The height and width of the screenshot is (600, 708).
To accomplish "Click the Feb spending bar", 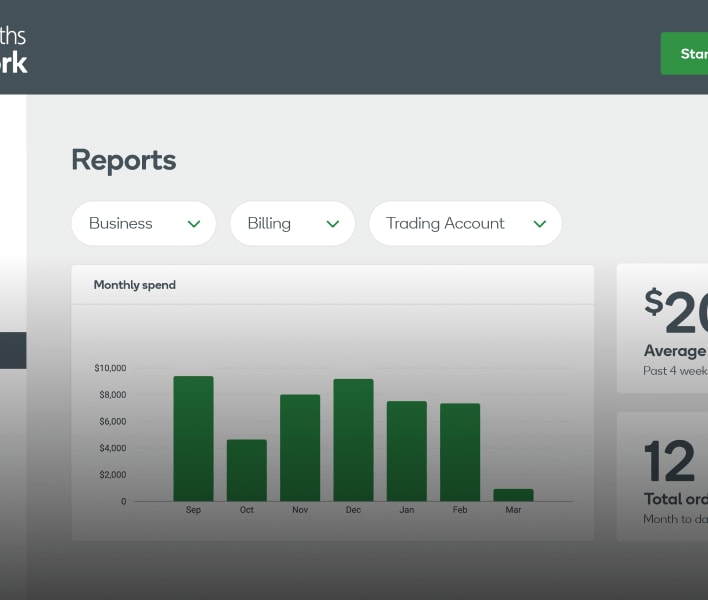I will (x=460, y=452).
